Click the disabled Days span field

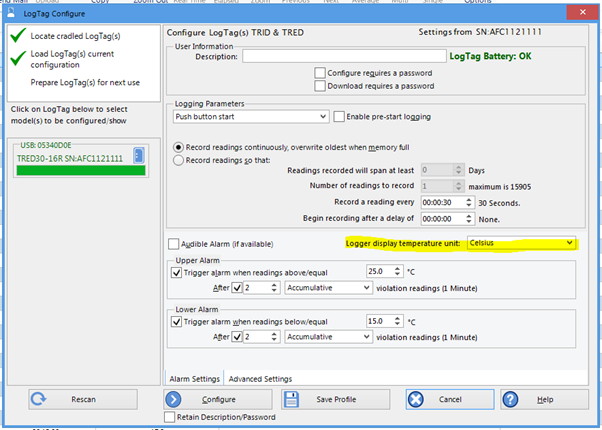(443, 170)
